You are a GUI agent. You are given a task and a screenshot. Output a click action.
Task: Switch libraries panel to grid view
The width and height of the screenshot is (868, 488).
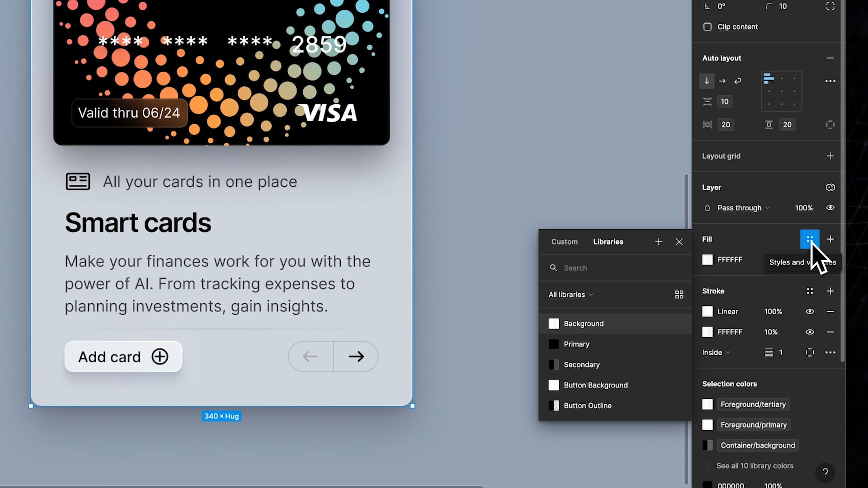679,294
